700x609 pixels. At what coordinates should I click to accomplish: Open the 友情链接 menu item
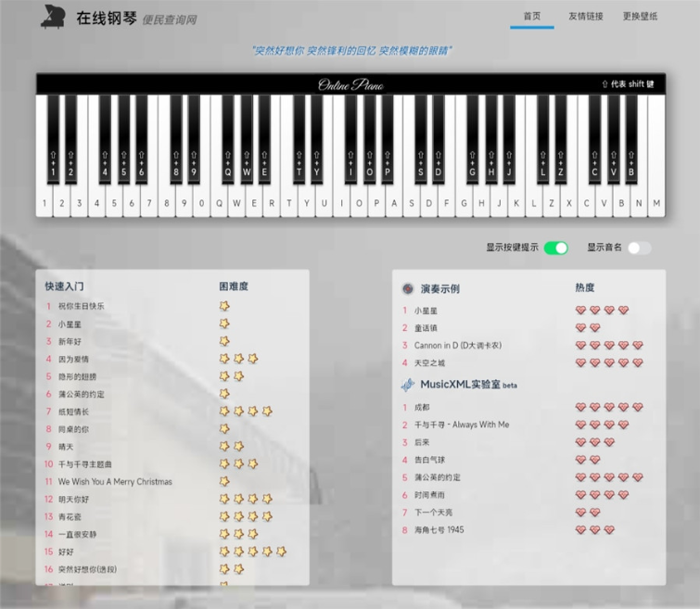click(585, 17)
